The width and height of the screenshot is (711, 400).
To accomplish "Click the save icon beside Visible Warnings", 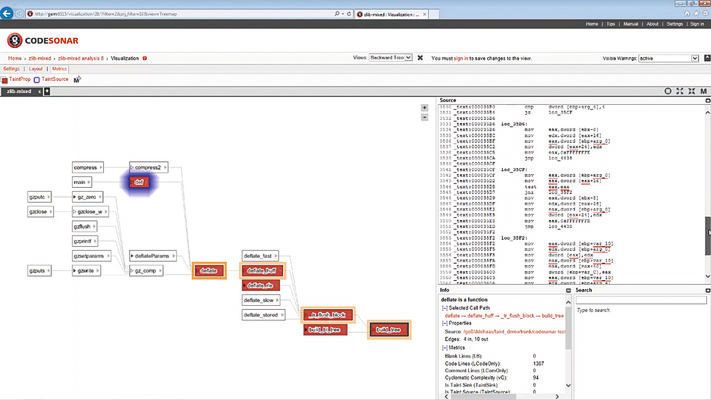I will 707,58.
